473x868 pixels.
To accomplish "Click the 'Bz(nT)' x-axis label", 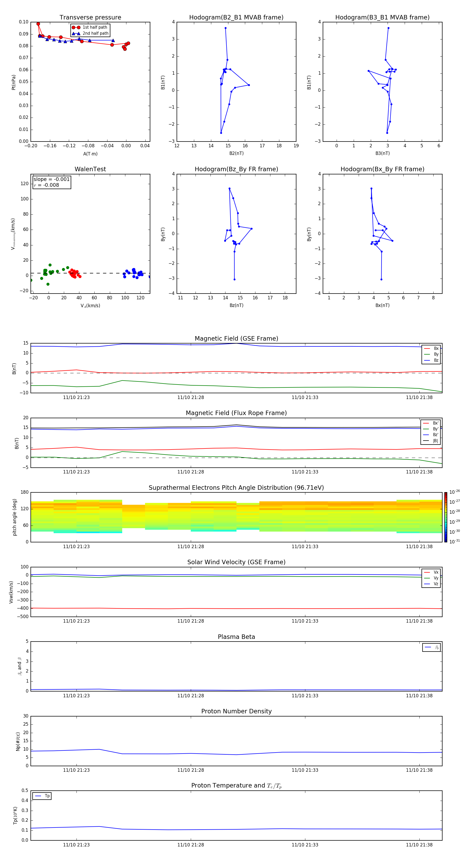I will click(x=236, y=305).
